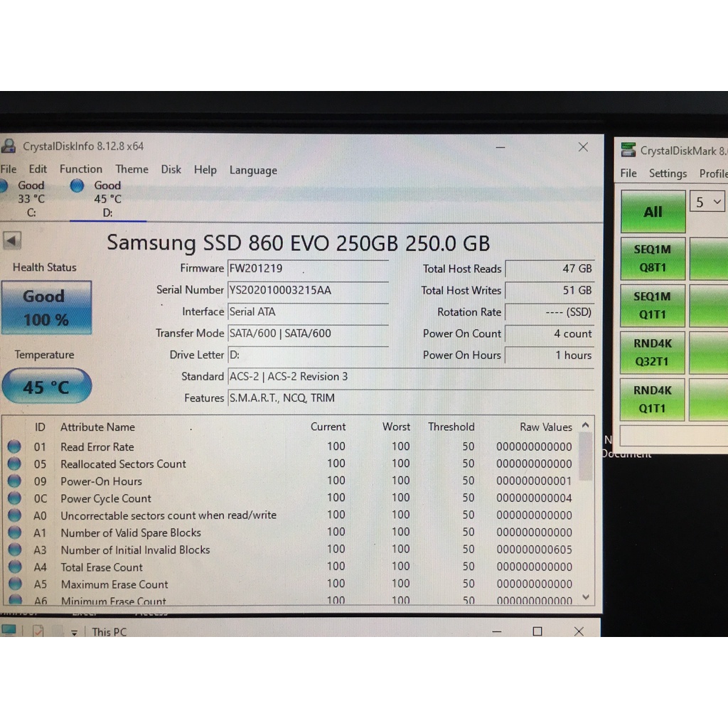
Task: Click the Standard ACS-2 field
Action: (411, 377)
